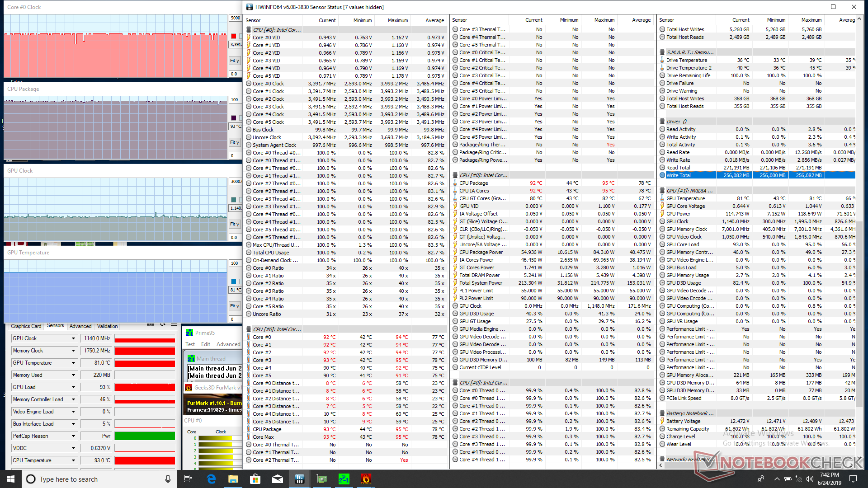Click the GPU-Z taskbar icon
Screen dimensions: 868x488
point(321,479)
